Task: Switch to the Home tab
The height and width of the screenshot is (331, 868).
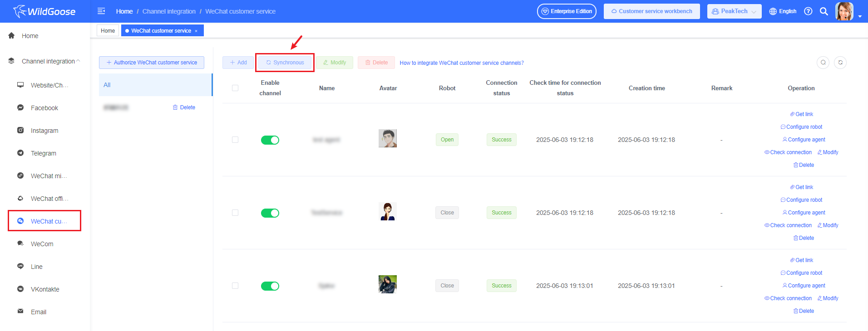Action: [108, 31]
